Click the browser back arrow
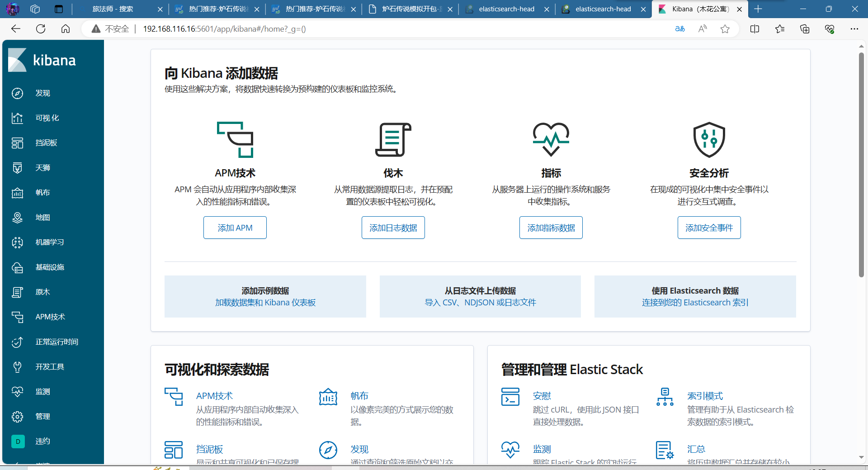The height and width of the screenshot is (470, 868). click(x=16, y=29)
